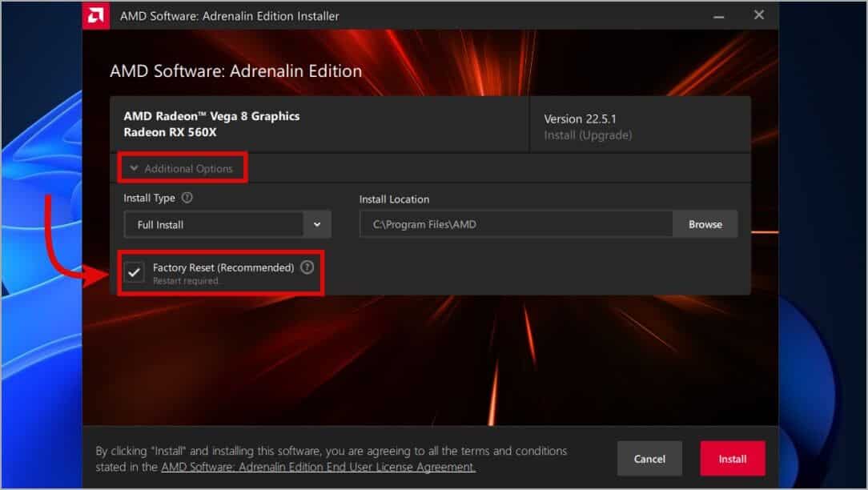
Task: Minimize the AMD installer window
Action: (718, 16)
